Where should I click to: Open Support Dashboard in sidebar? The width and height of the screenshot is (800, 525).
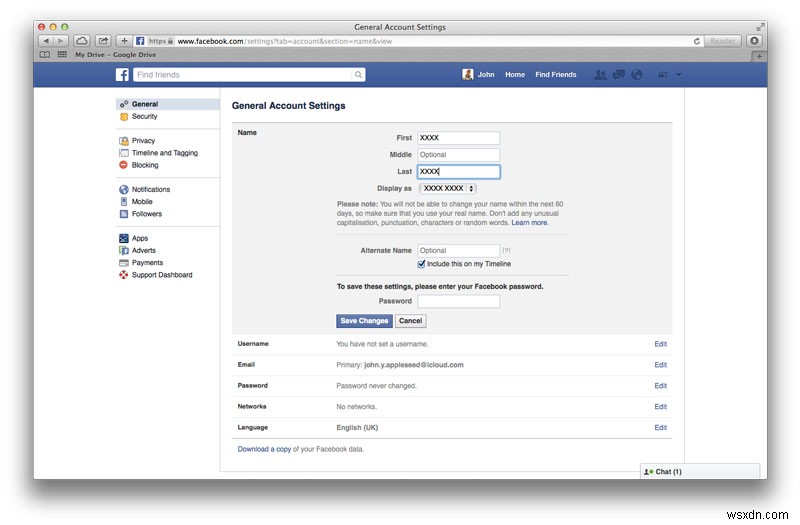162,275
